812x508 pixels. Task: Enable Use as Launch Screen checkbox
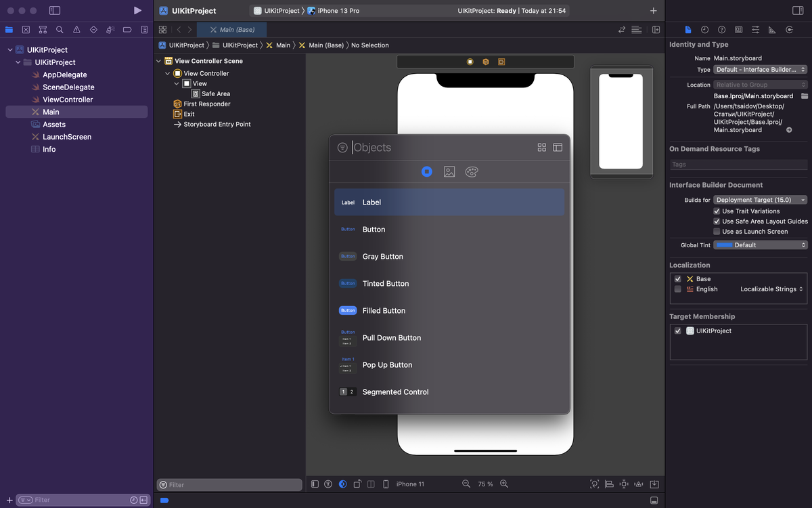(x=717, y=232)
